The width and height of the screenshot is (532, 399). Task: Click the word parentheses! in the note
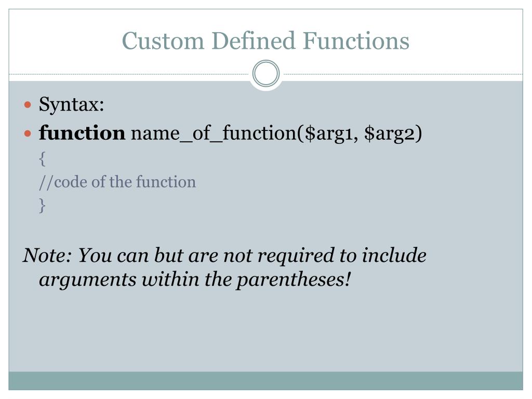coord(294,280)
